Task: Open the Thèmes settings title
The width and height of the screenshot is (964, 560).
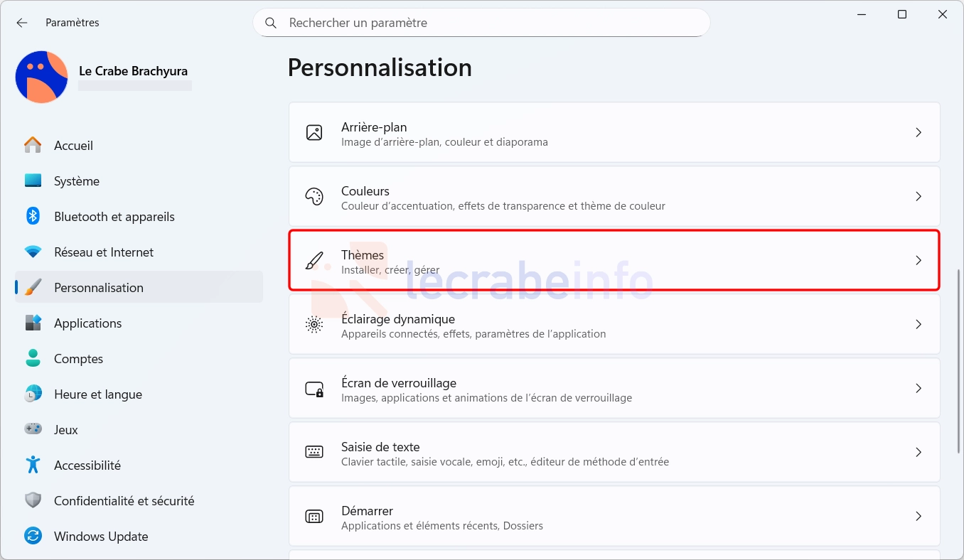Action: pyautogui.click(x=363, y=255)
